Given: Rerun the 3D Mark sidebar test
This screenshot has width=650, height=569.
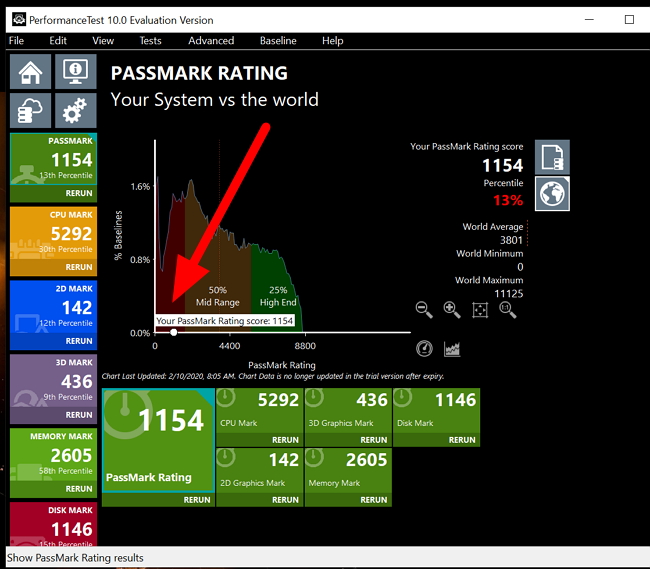Looking at the screenshot, I should (79, 415).
